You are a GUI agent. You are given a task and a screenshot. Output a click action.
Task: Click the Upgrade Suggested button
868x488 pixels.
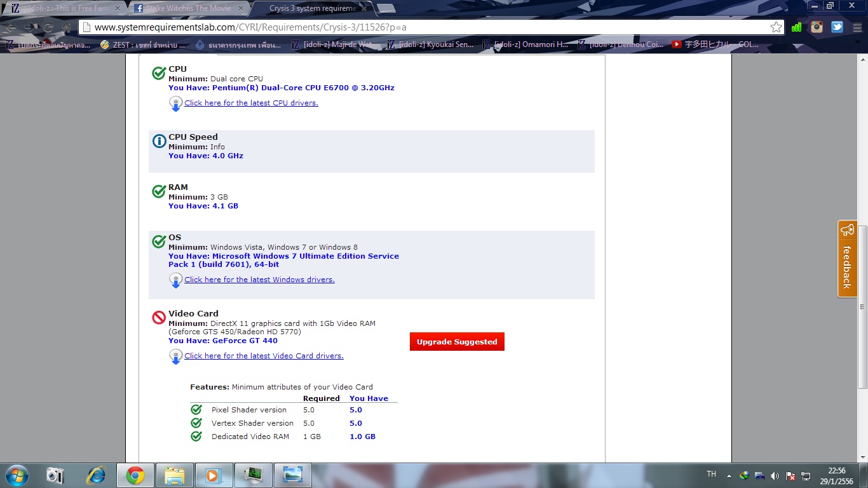coord(457,342)
